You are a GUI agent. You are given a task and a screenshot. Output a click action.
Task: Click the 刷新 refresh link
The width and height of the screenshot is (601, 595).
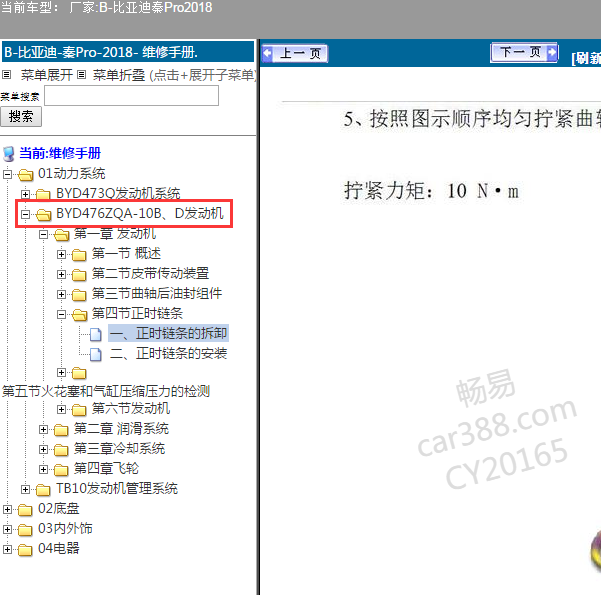pos(586,58)
